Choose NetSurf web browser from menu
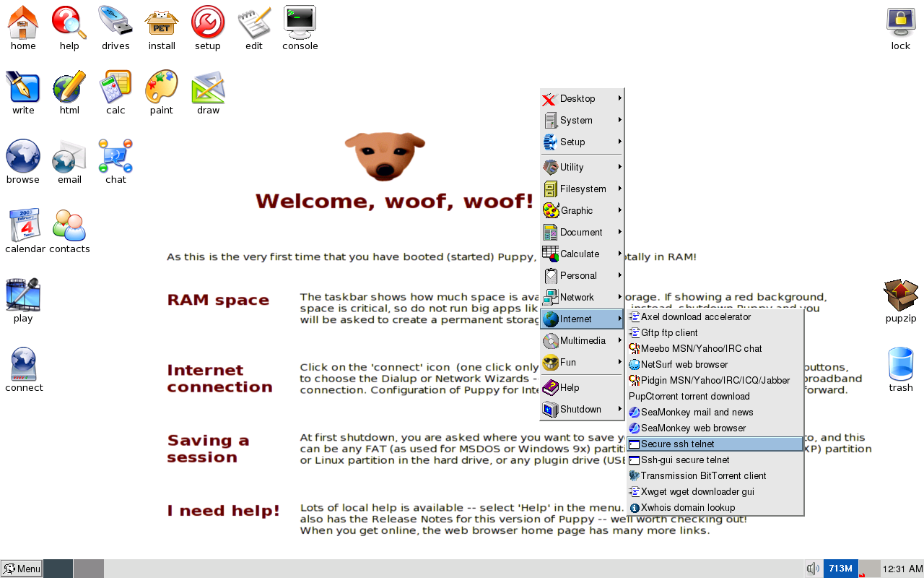Image resolution: width=924 pixels, height=578 pixels. (x=715, y=365)
